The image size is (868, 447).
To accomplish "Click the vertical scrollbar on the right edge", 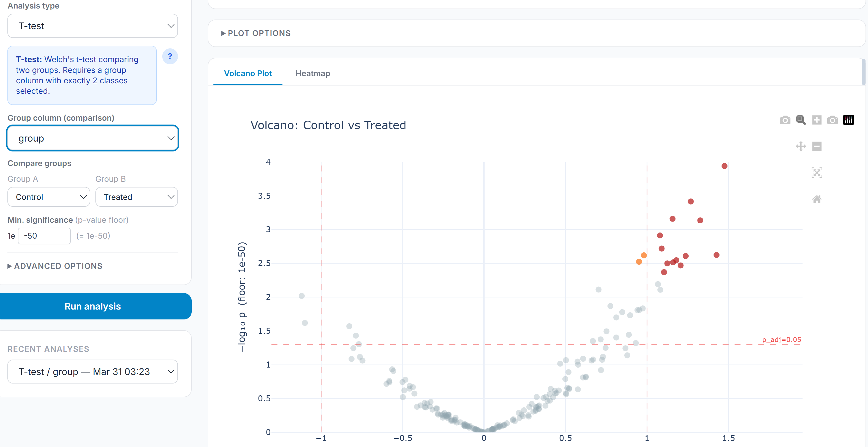I will [863, 72].
